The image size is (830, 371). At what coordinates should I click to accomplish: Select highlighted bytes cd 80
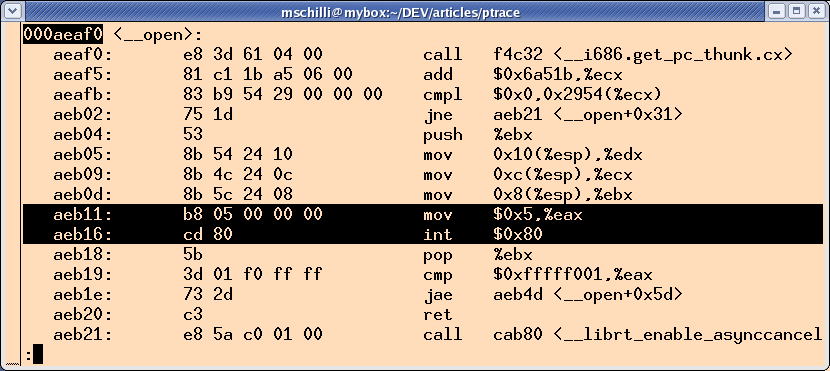tap(208, 234)
